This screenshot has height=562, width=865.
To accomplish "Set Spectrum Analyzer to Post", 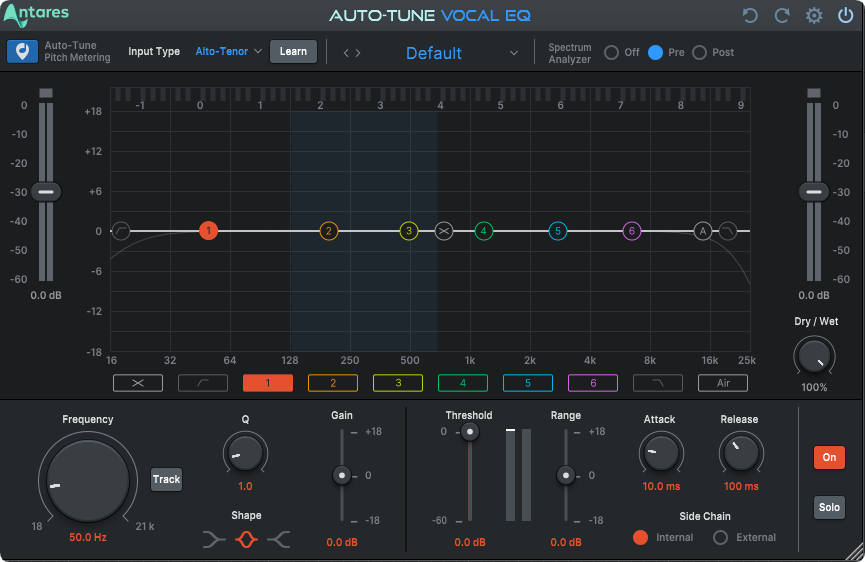I will tap(700, 52).
